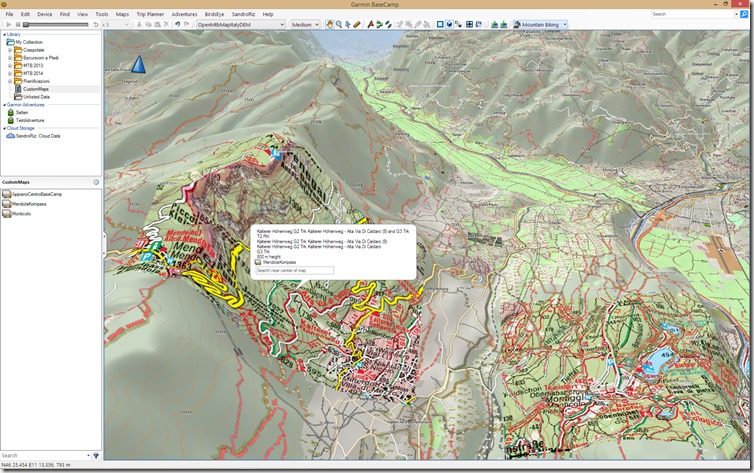This screenshot has height=473, width=754.
Task: Expand the Pianificazioni folder
Action: pyautogui.click(x=10, y=81)
